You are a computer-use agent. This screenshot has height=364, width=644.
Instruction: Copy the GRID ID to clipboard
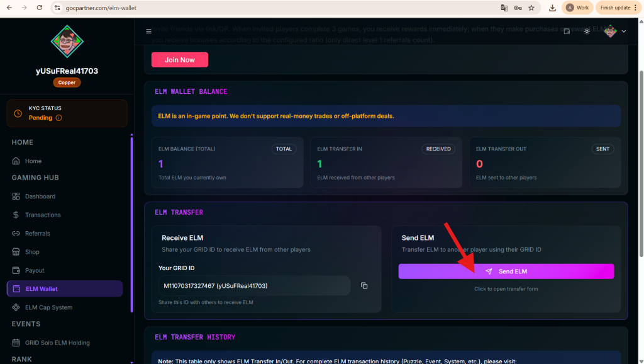pyautogui.click(x=364, y=286)
